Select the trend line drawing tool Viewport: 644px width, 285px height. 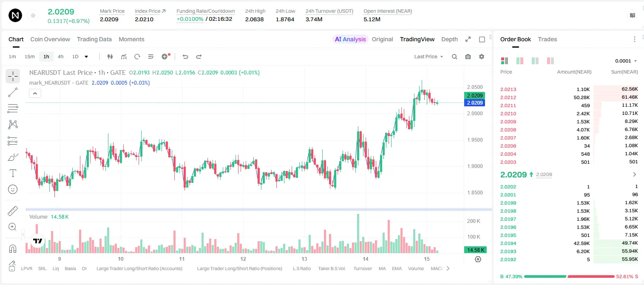coord(13,92)
